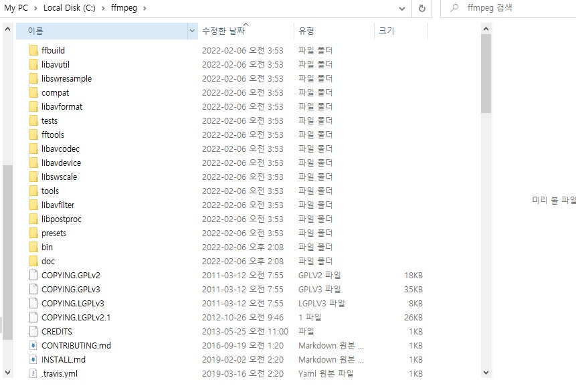Select the ffbuild folder name

[53, 50]
